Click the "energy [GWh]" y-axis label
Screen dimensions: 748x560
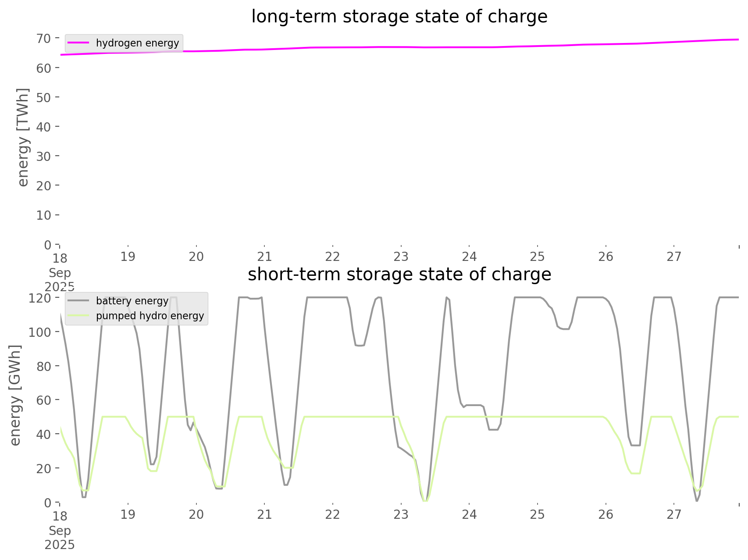(15, 395)
